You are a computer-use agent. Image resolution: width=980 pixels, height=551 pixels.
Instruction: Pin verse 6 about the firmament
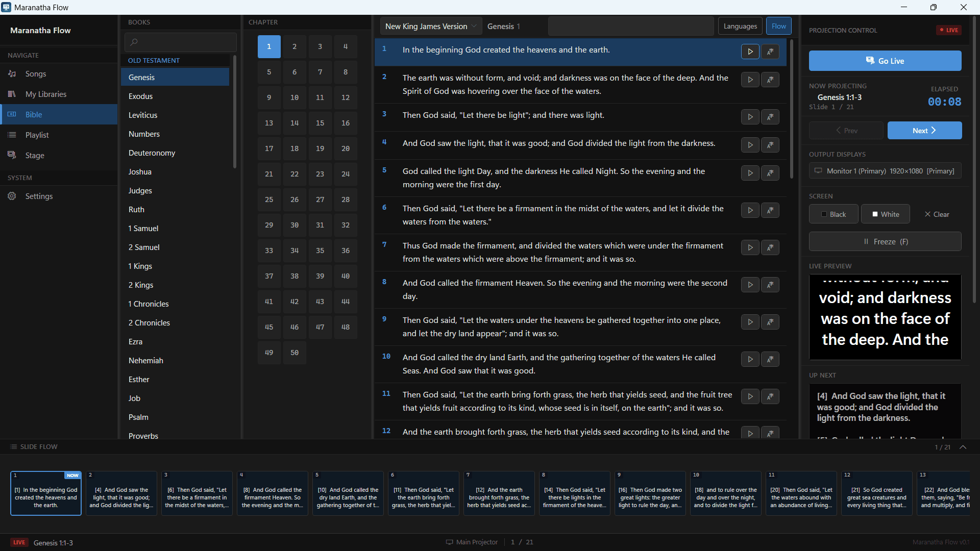click(x=770, y=210)
